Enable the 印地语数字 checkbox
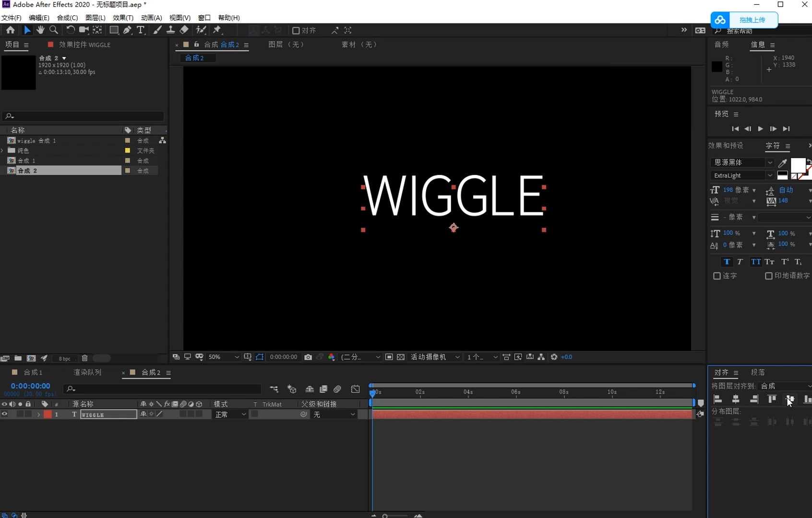Screen dimensions: 812x518 pos(768,276)
